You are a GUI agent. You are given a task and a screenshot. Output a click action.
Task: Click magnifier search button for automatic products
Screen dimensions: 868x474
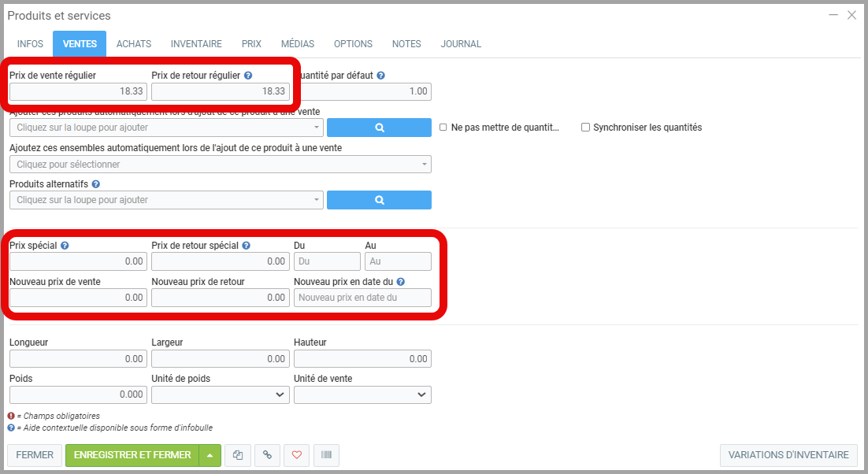pos(379,128)
